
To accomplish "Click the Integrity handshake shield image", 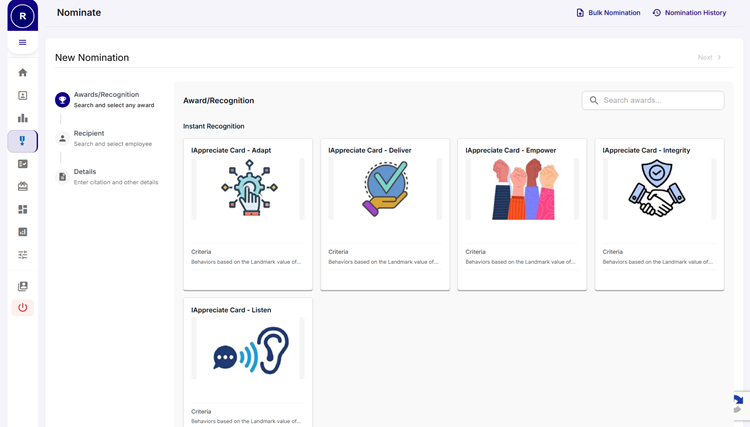I will click(x=657, y=188).
